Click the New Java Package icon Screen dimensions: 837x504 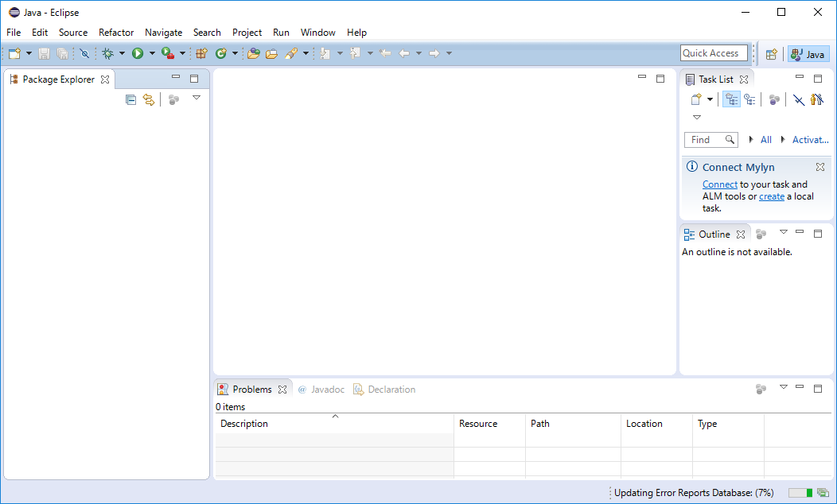pyautogui.click(x=201, y=53)
